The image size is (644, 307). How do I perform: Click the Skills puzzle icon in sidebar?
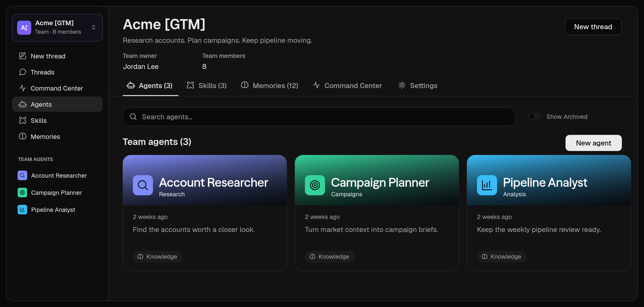23,120
